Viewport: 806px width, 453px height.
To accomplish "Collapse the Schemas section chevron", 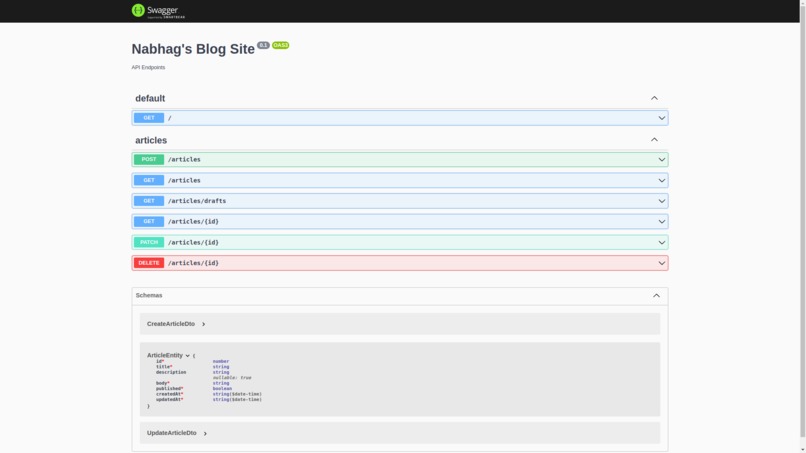I will click(656, 296).
